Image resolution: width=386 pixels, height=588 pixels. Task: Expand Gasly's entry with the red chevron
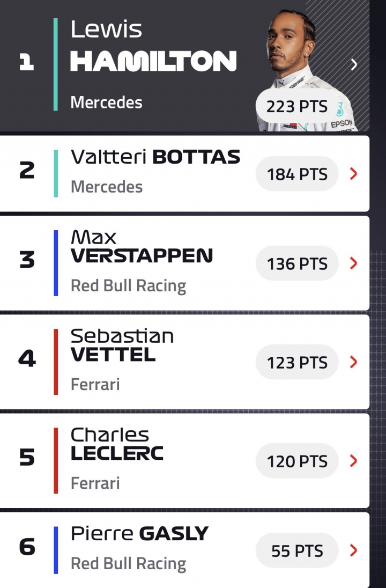[353, 550]
